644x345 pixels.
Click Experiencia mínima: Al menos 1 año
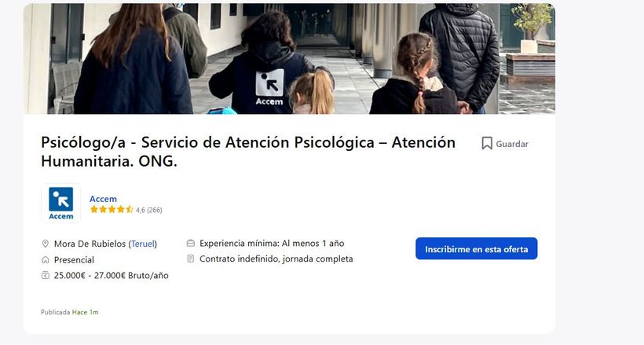click(x=272, y=244)
